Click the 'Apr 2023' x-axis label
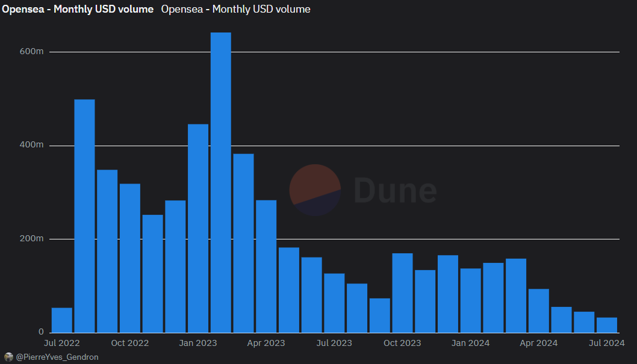The image size is (637, 364). click(266, 343)
